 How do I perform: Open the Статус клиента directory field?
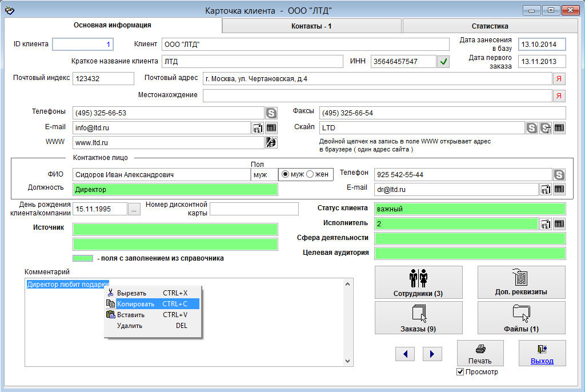(x=470, y=209)
